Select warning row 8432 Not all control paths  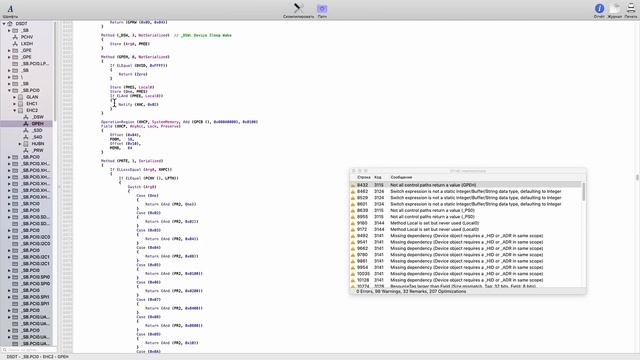click(x=465, y=185)
